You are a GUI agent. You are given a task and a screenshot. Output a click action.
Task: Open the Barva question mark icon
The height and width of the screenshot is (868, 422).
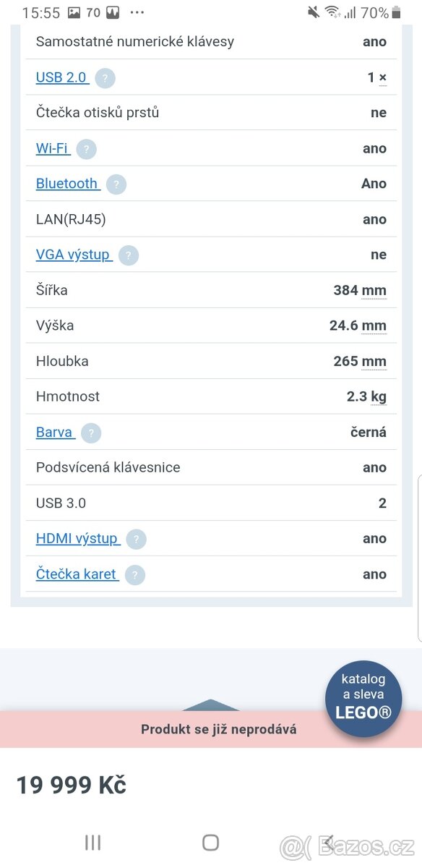tap(90, 433)
